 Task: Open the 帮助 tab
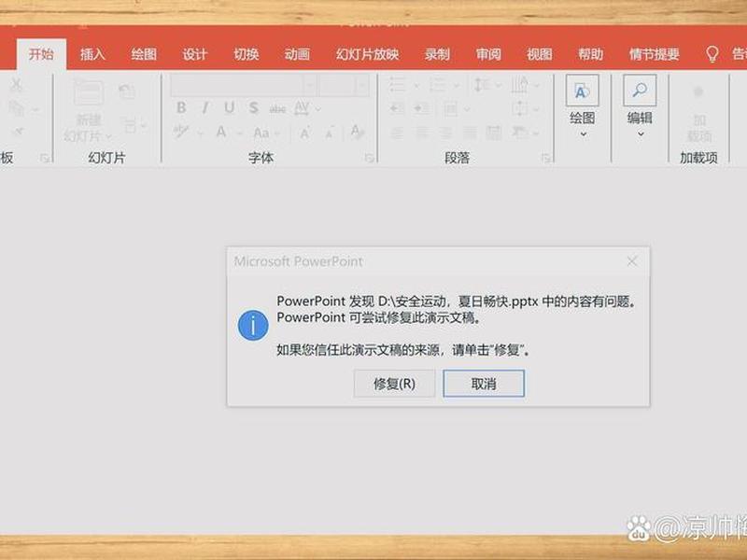click(x=591, y=54)
